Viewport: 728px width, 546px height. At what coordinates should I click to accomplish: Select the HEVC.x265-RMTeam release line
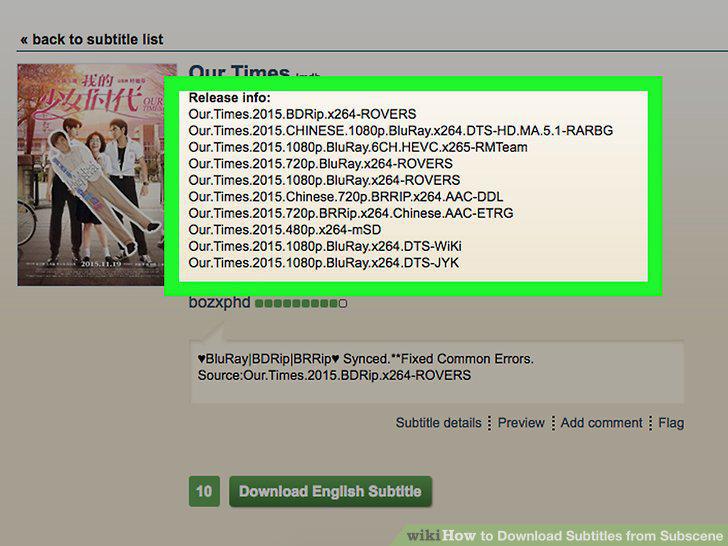(358, 147)
